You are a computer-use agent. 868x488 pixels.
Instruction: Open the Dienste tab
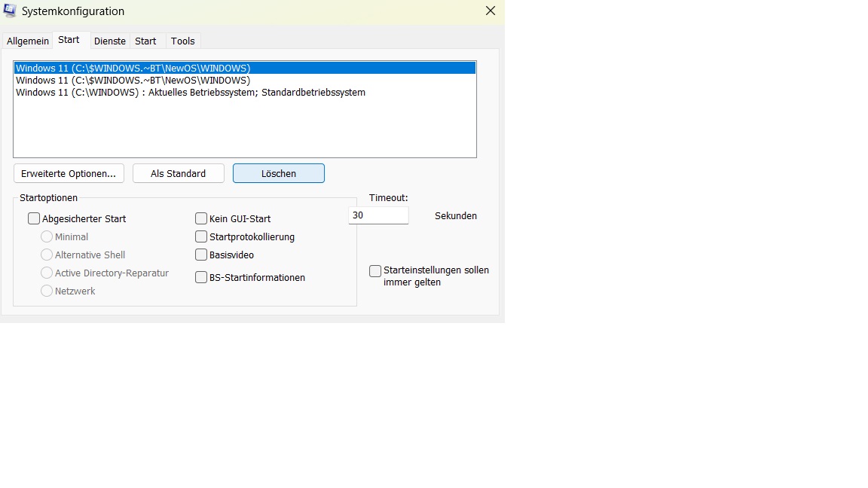(109, 41)
